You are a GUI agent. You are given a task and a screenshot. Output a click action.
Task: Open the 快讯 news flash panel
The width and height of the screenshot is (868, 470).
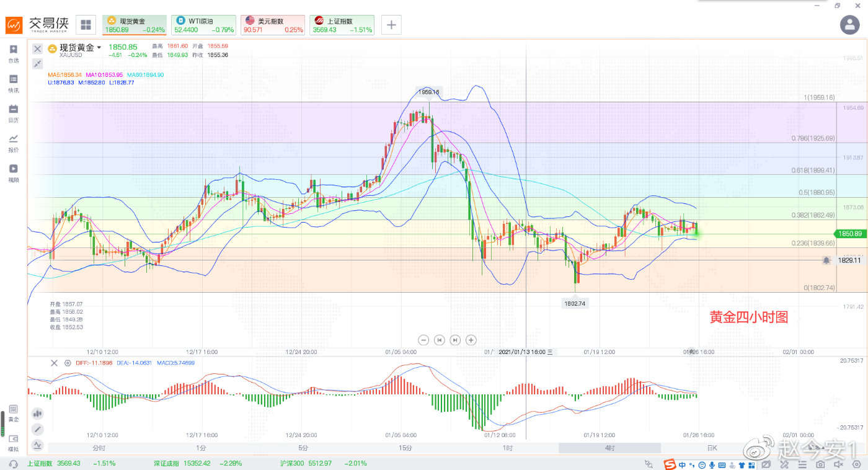click(x=14, y=84)
